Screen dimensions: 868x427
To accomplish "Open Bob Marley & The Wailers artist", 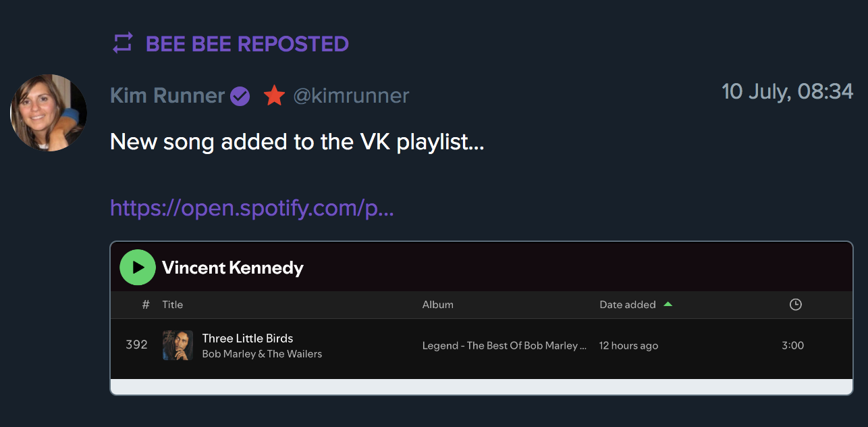I will (x=262, y=354).
